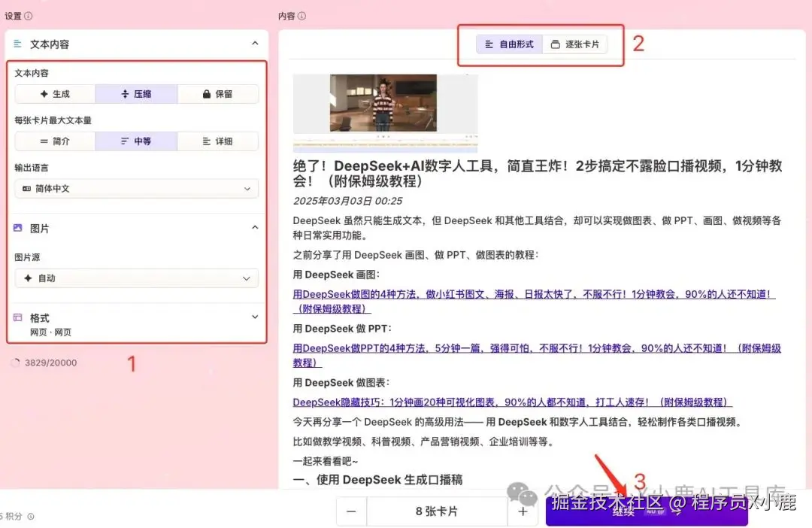
Task: Select the 自由形式 tab
Action: pos(509,44)
